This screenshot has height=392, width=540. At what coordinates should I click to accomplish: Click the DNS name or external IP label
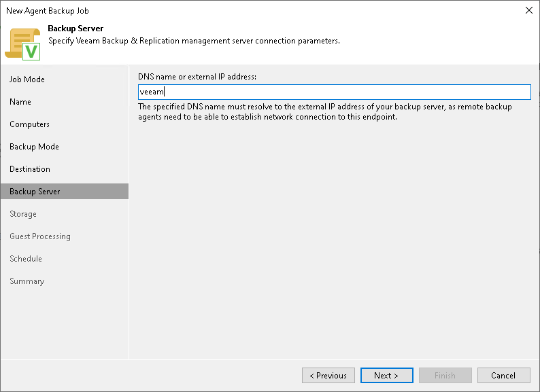point(197,77)
